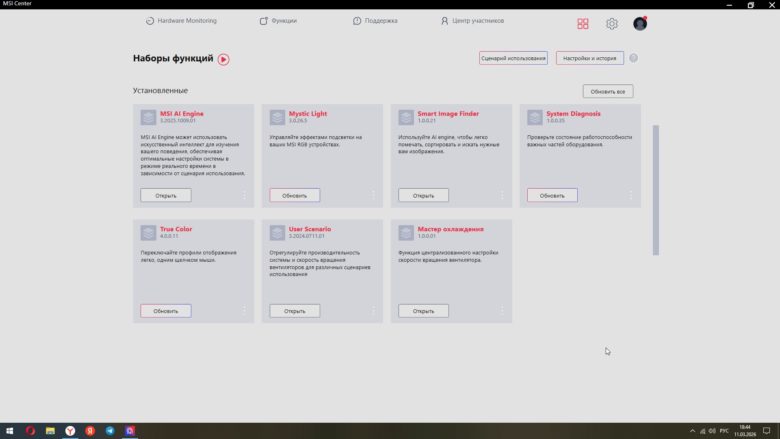Open File Explorer from taskbar
780x439 pixels.
pos(50,431)
